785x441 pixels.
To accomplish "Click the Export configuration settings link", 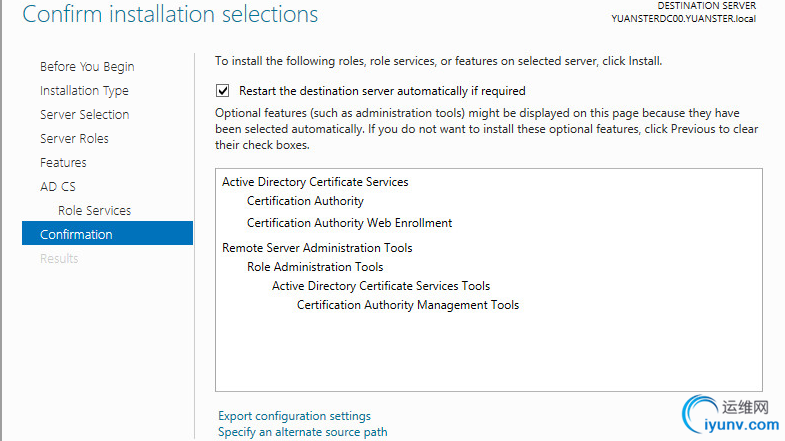I will click(x=294, y=416).
